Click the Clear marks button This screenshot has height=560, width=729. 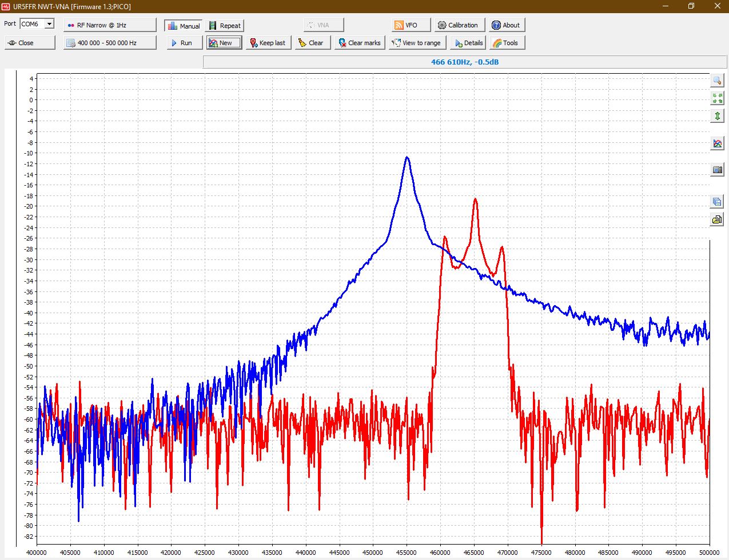tap(359, 43)
